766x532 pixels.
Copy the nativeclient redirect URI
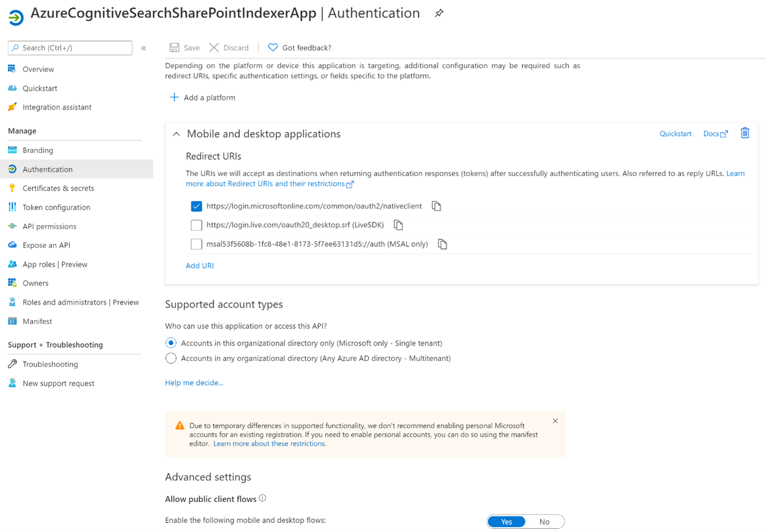(437, 206)
